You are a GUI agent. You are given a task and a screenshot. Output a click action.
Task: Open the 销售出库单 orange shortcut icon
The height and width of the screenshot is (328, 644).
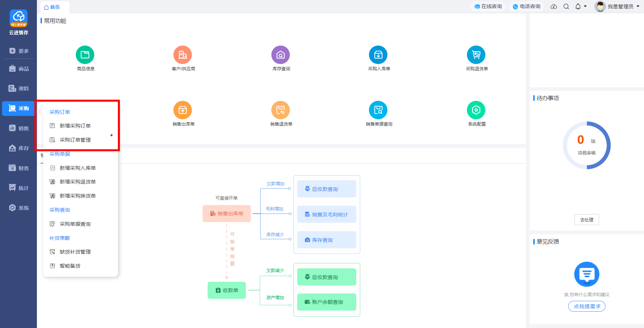point(182,110)
